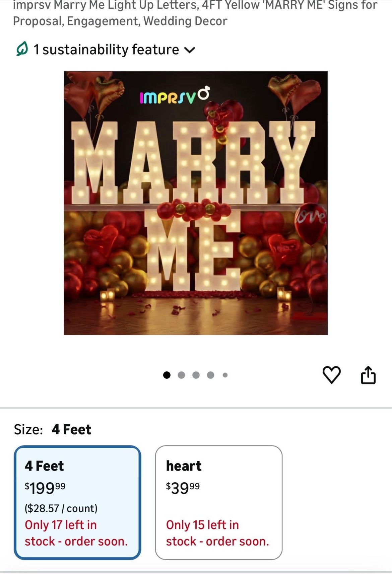This screenshot has height=574, width=392.
Task: Select the first carousel indicator dot
Action: (167, 375)
